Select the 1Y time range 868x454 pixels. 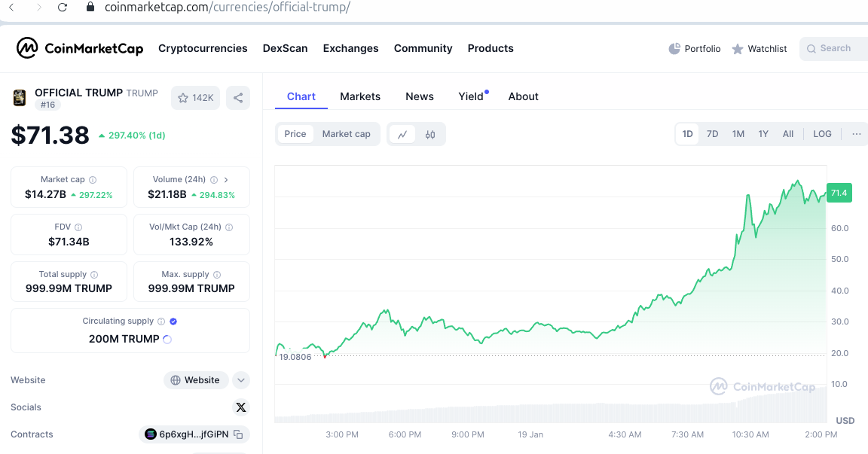point(763,134)
